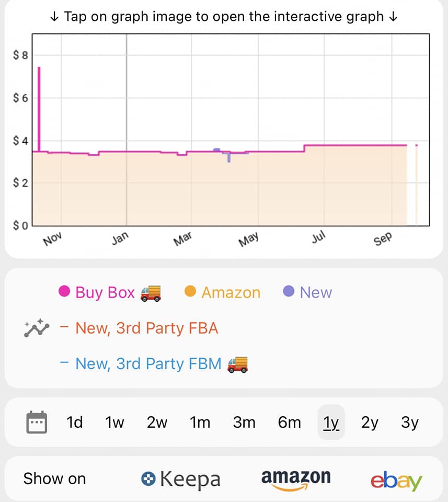
Task: Enable New, 3rd Party FBA series
Action: [139, 328]
